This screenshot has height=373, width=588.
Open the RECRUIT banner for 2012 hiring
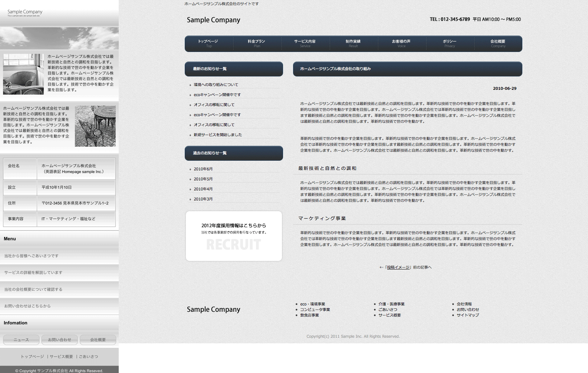(234, 236)
